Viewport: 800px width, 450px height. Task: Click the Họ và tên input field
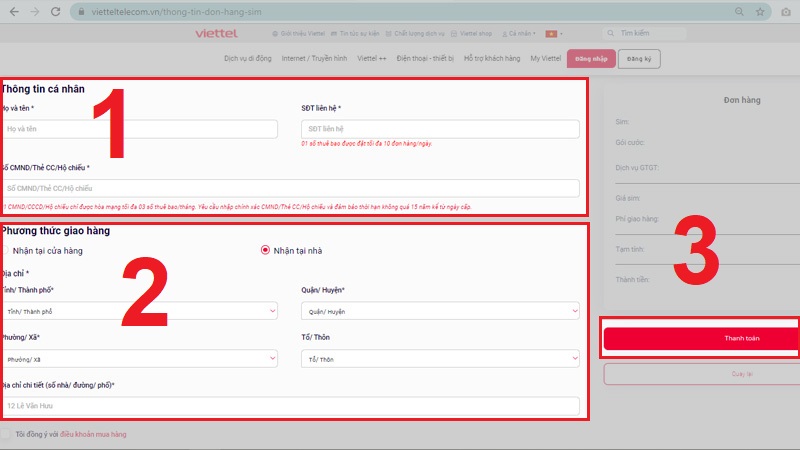[x=140, y=129]
